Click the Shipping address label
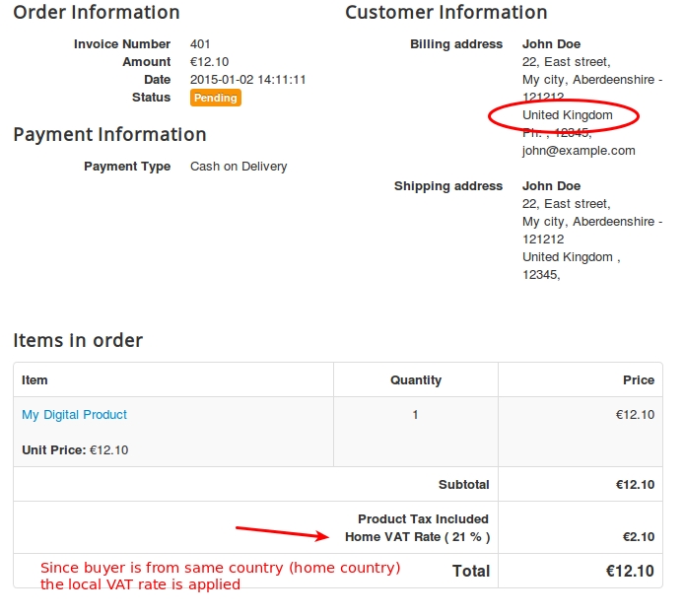This screenshot has height=616, width=684. click(447, 186)
